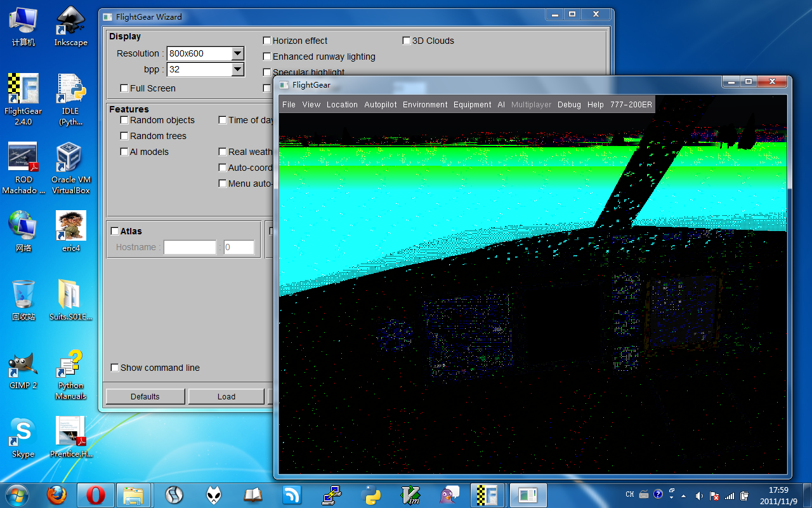Open the View menu in FlightGear
This screenshot has height=508, width=812.
(x=311, y=105)
